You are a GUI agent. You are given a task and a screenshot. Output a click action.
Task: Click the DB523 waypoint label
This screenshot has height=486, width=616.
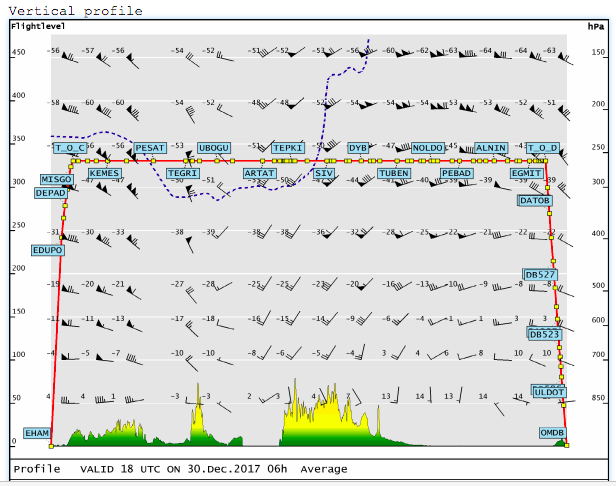pyautogui.click(x=544, y=335)
